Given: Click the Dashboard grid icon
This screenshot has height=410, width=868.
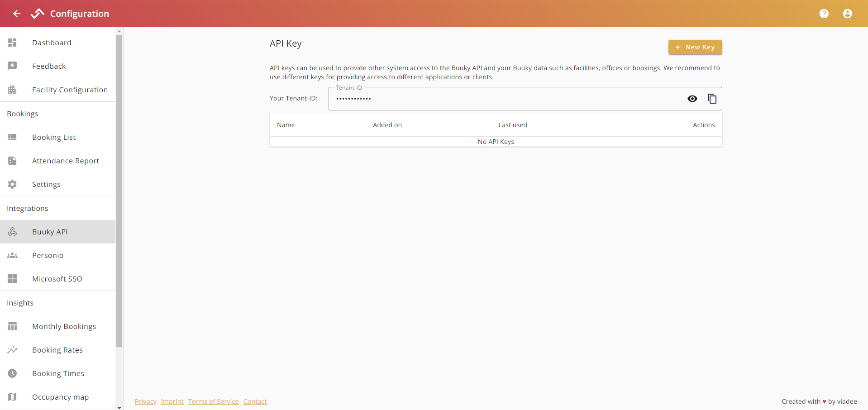Looking at the screenshot, I should click(x=12, y=43).
